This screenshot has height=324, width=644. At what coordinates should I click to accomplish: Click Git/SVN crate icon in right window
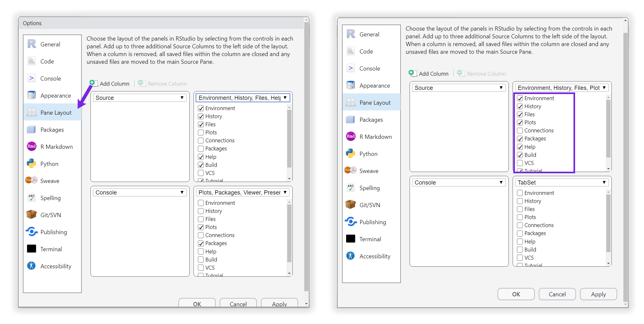[x=351, y=205]
